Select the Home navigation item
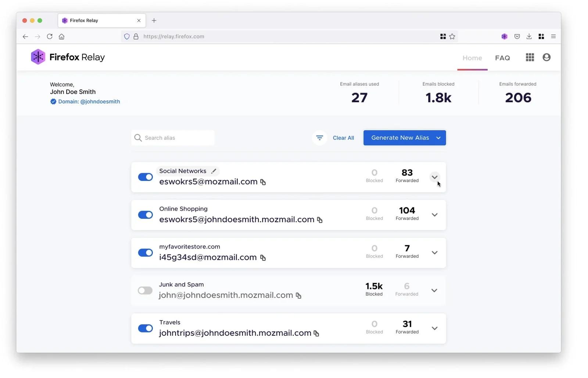 472,58
